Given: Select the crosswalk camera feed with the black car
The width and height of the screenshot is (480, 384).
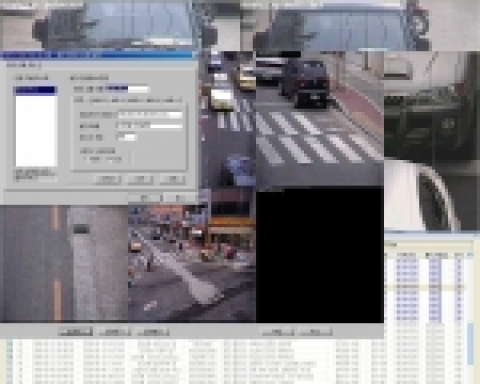Looking at the screenshot, I should (x=320, y=119).
